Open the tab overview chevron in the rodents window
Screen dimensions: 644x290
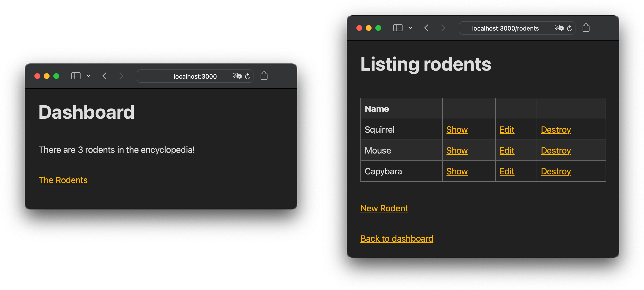[410, 28]
